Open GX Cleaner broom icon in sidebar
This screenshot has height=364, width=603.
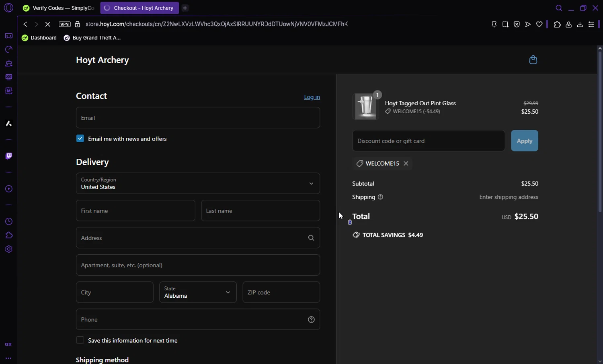click(x=8, y=63)
